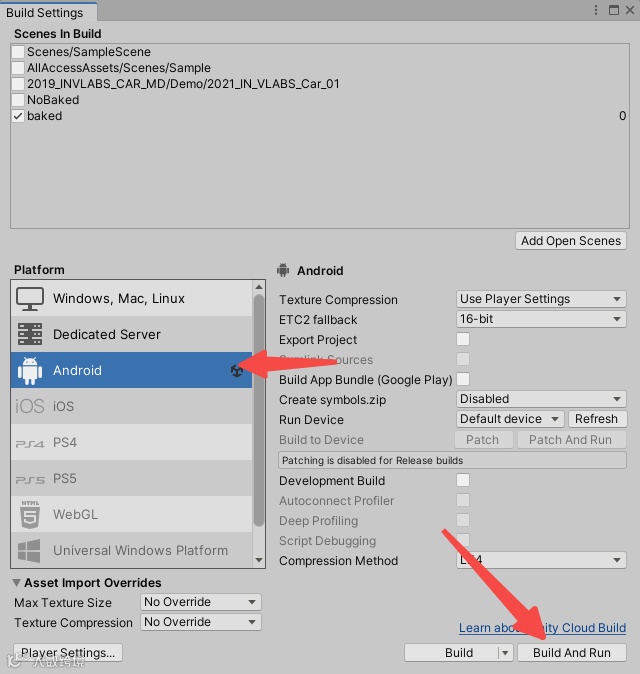Click the Patching is disabled for Release builds message

point(452,460)
